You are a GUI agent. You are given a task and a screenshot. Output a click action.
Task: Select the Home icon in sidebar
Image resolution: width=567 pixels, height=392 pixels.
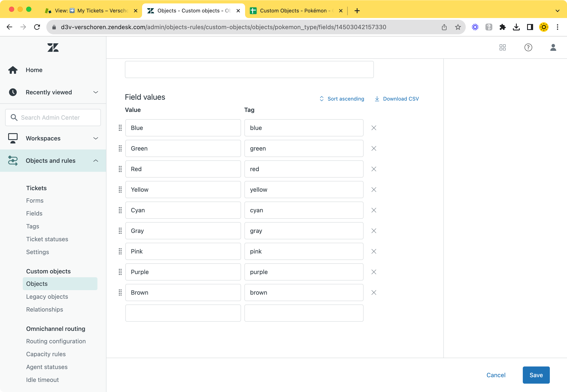tap(12, 70)
